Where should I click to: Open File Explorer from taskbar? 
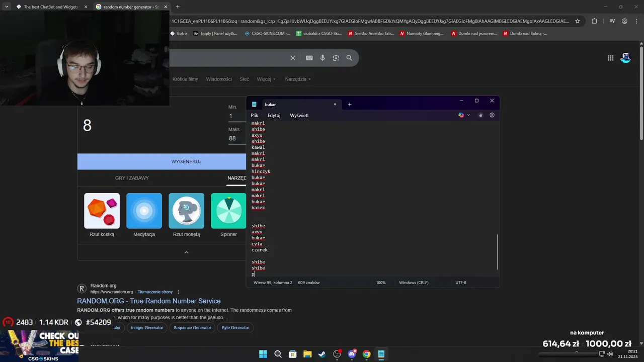[x=307, y=354]
